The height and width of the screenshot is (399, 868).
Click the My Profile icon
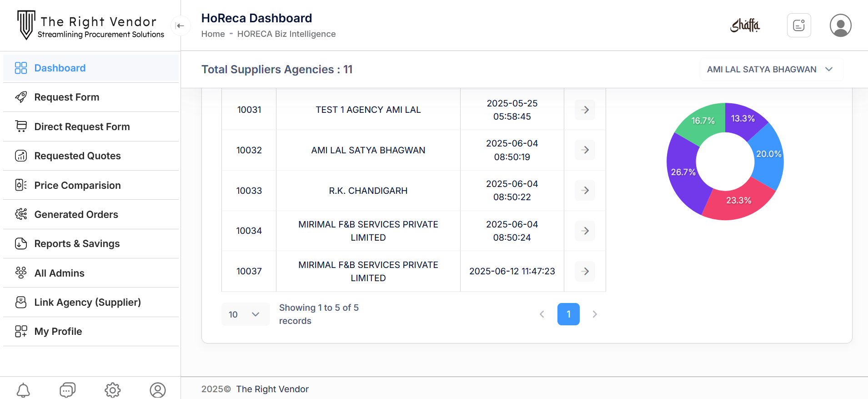(21, 331)
